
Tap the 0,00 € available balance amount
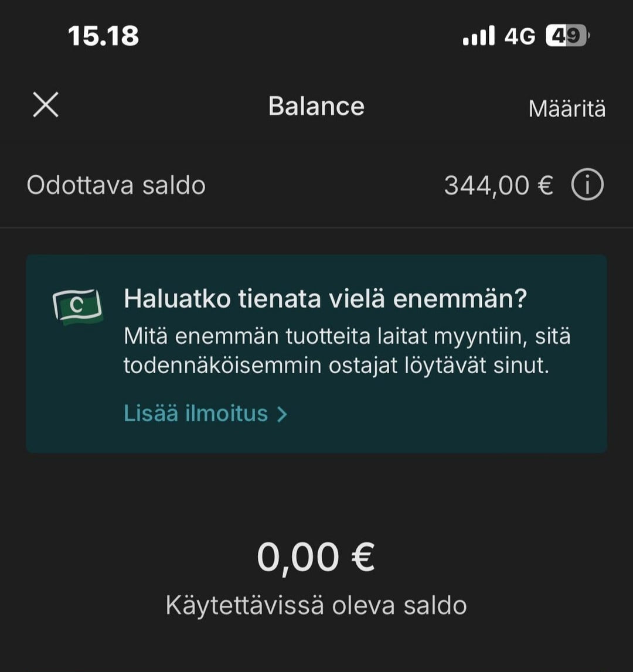pyautogui.click(x=316, y=557)
